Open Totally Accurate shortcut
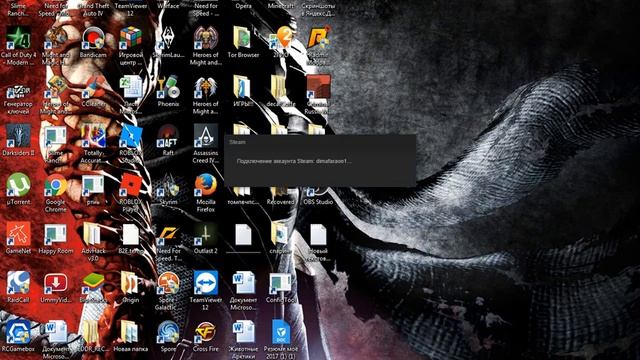 tap(93, 137)
